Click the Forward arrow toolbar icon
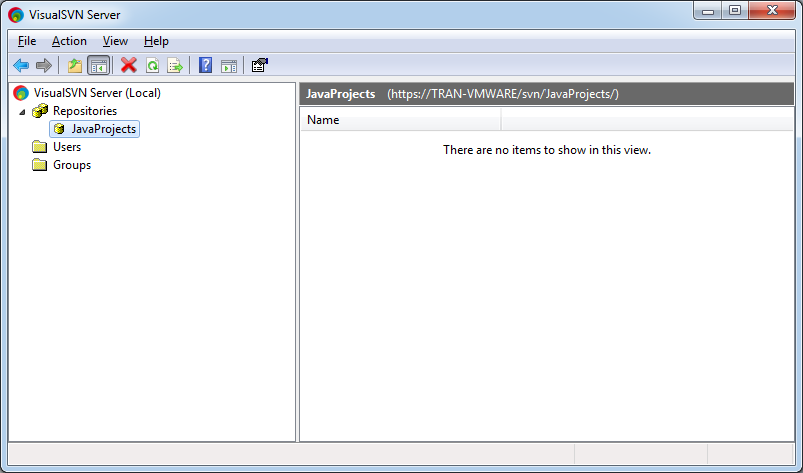 (x=44, y=66)
